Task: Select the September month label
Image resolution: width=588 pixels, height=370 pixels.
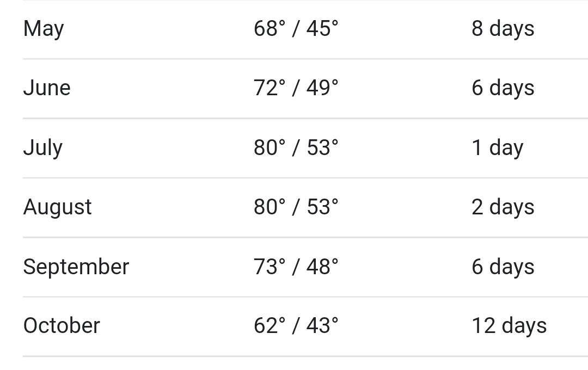Action: [x=76, y=267]
